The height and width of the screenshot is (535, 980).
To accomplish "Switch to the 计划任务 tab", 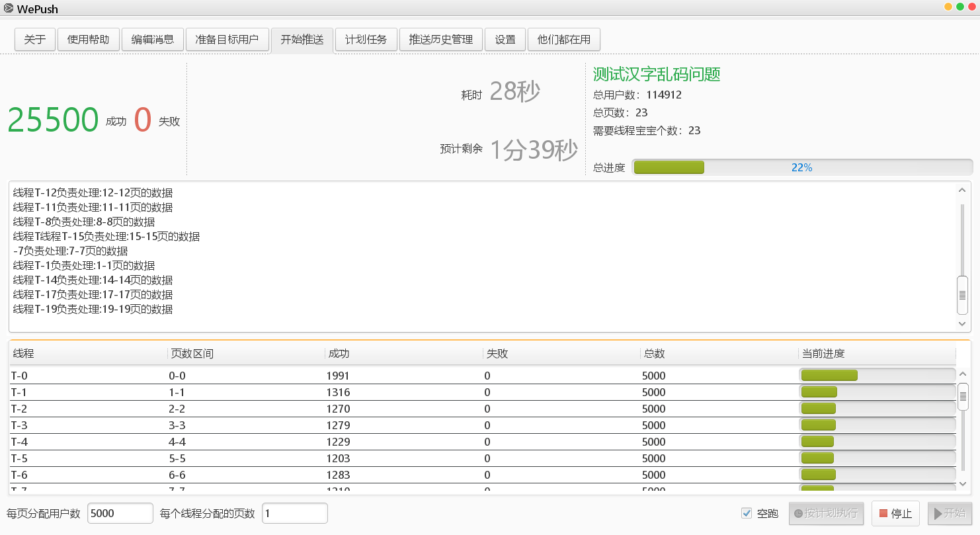I will (366, 40).
